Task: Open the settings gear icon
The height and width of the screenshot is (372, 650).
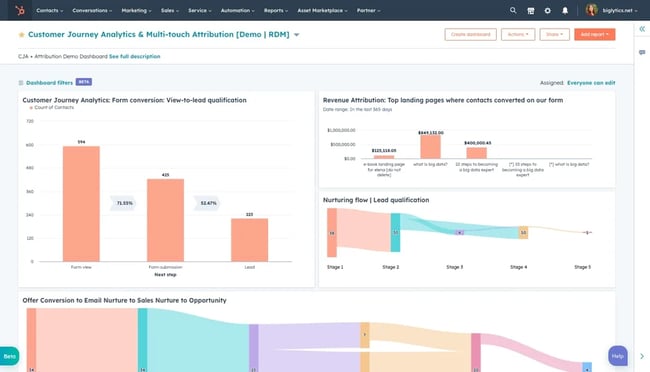Action: click(548, 11)
